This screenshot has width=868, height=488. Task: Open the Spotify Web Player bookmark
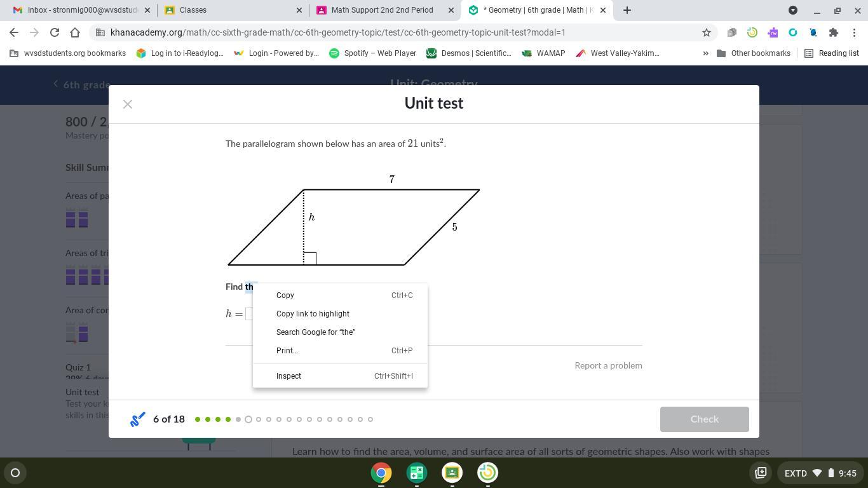372,53
